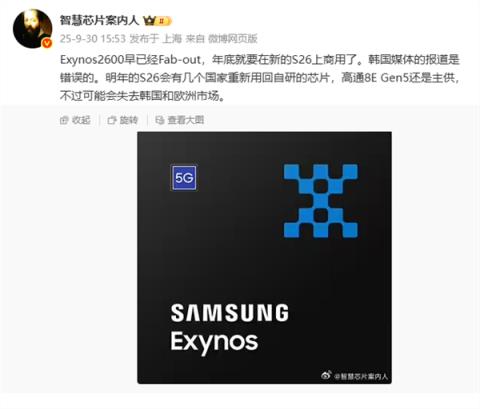Click the blue Exynos X logo
The width and height of the screenshot is (480, 409).
[321, 201]
